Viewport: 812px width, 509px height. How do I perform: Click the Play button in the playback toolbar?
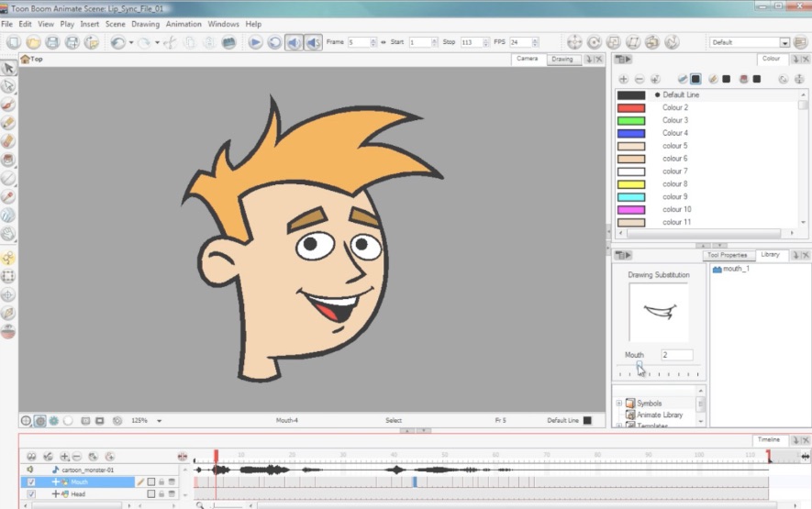tap(256, 42)
